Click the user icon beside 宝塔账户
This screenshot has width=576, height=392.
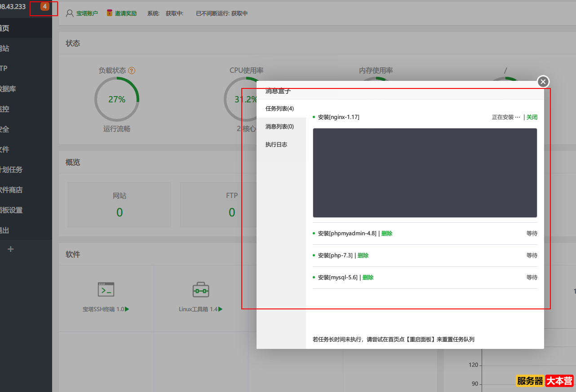(x=70, y=13)
